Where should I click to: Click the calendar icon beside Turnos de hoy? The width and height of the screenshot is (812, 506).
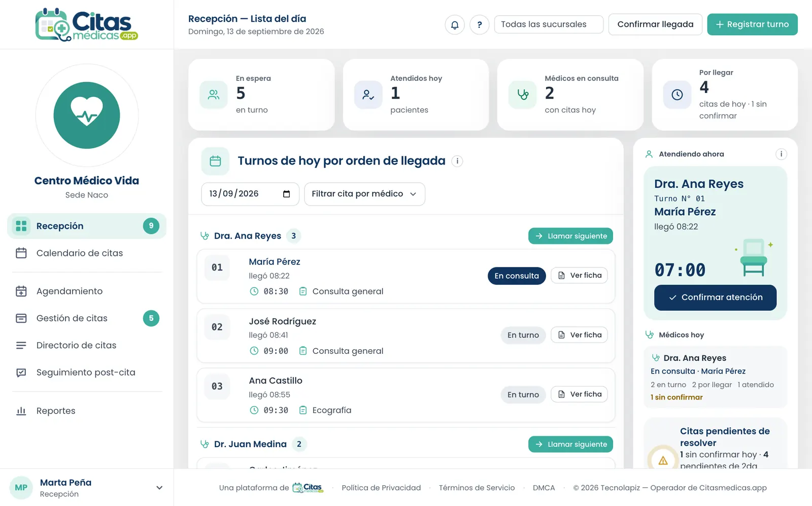click(215, 161)
